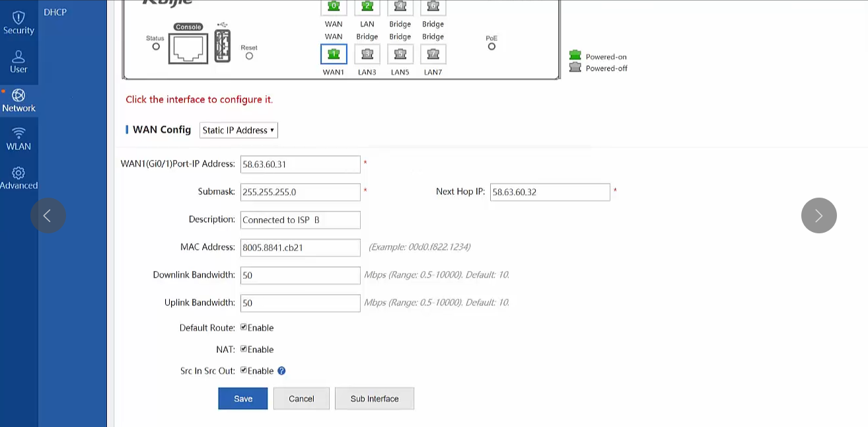The height and width of the screenshot is (427, 868).
Task: Toggle the Default Route Enable checkbox
Action: point(244,327)
